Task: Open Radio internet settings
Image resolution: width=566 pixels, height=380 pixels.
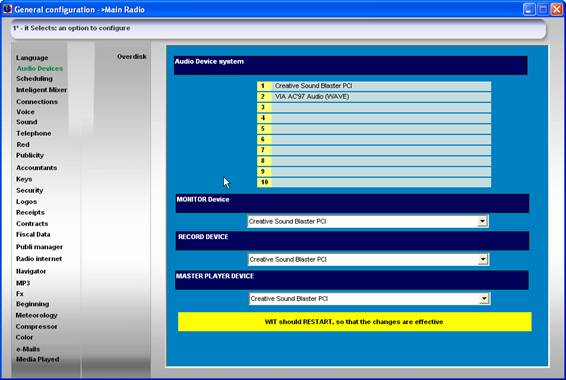Action: [39, 259]
